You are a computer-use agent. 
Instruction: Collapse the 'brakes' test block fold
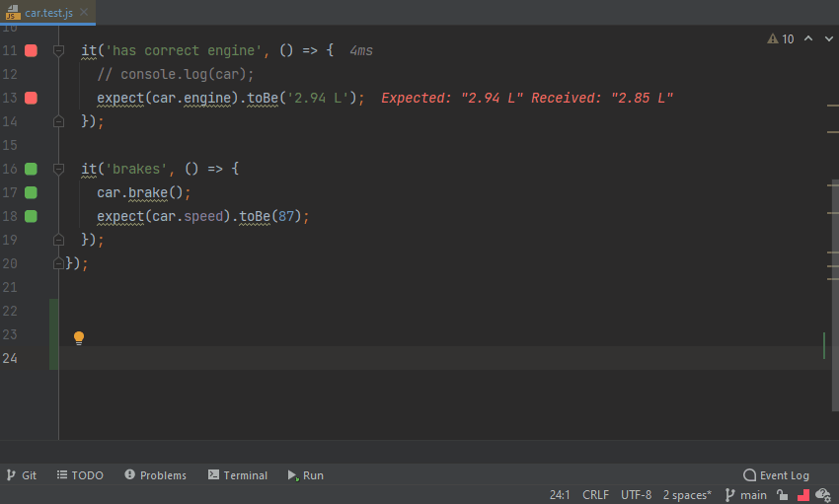[58, 169]
